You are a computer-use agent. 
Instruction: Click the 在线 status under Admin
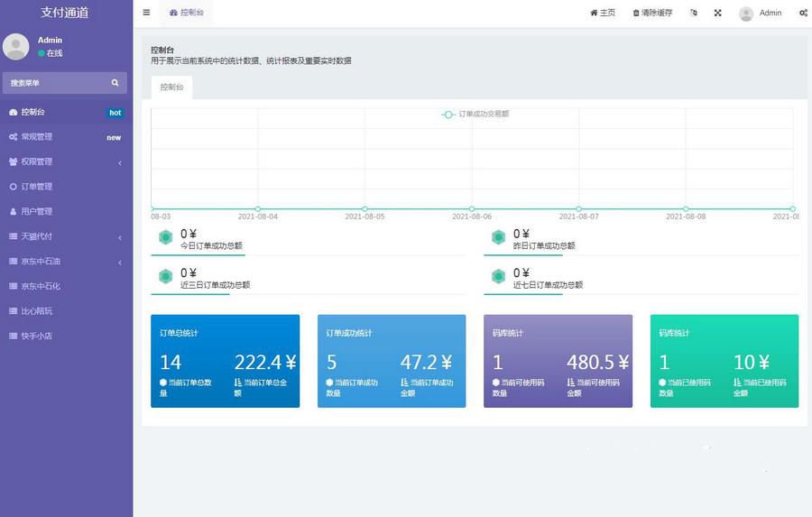point(51,53)
